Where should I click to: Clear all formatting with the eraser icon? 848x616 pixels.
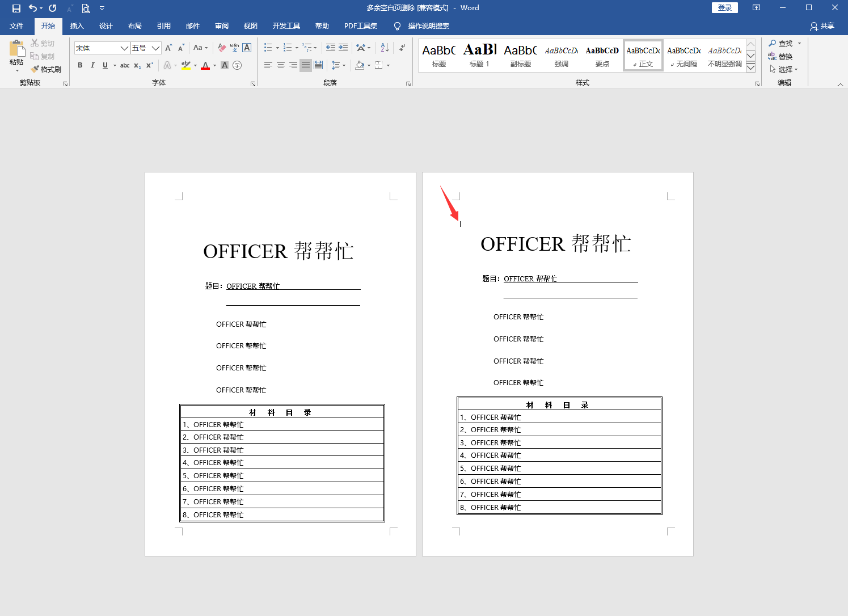[222, 48]
